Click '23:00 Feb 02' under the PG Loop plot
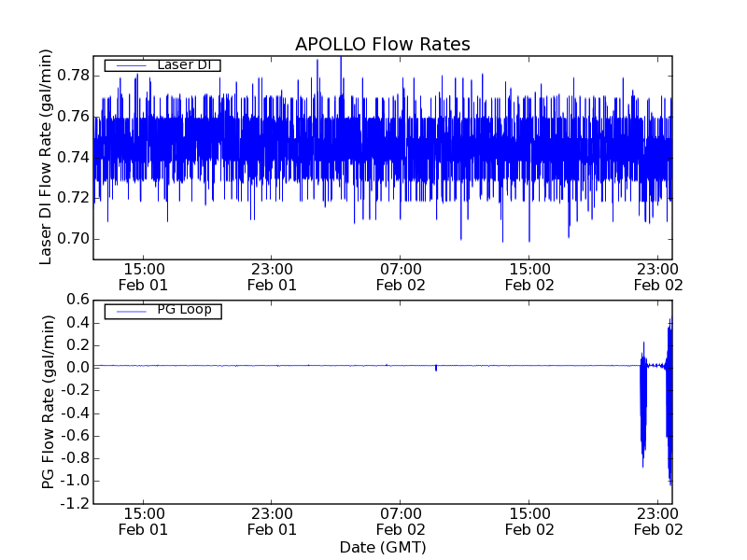Viewport: 747px width, 560px height. (x=658, y=522)
